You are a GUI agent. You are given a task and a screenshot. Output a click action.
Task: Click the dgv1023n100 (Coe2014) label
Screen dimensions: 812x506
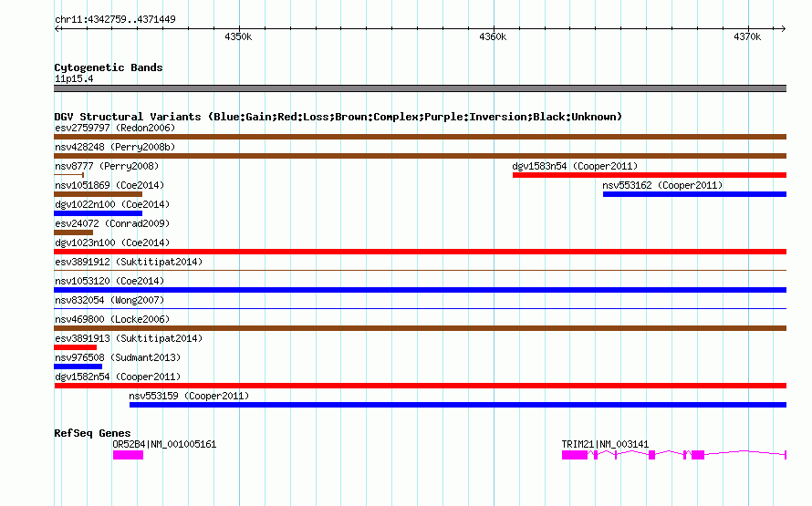point(112,243)
